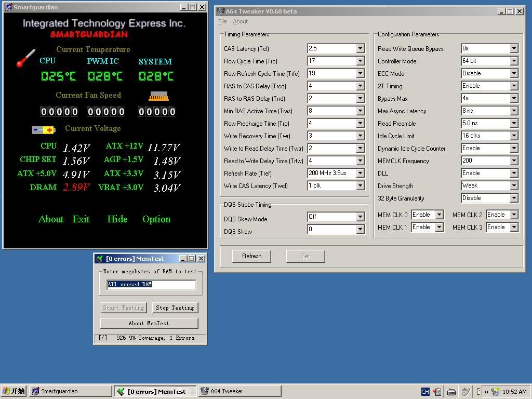Expand the Refresh Rate (Tref) dropdown
This screenshot has height=399, width=532.
tap(360, 173)
